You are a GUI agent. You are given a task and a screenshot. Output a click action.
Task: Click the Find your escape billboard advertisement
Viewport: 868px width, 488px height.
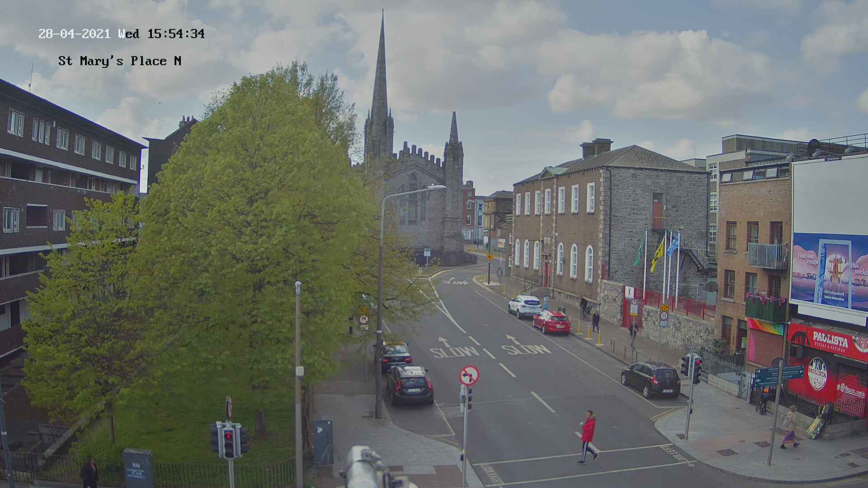click(829, 272)
